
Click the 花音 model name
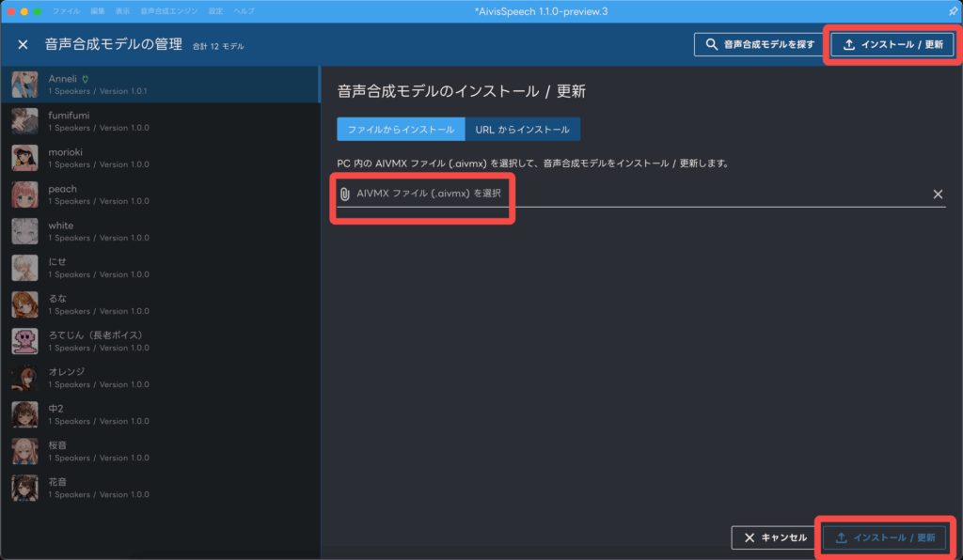click(x=57, y=482)
